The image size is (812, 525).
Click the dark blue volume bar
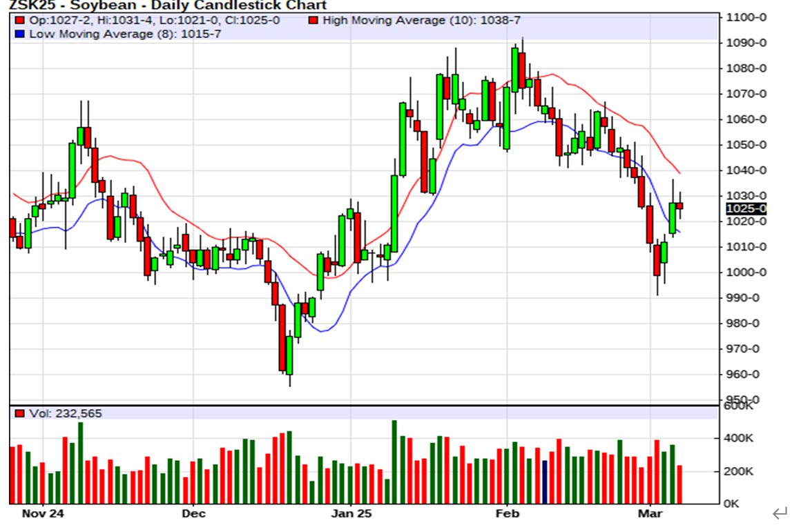[544, 482]
